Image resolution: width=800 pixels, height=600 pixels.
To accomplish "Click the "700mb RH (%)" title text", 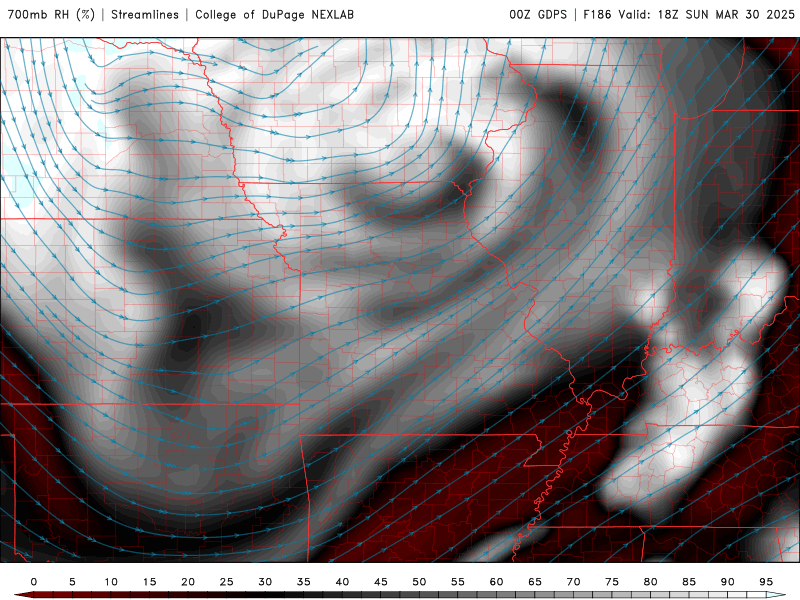I will tap(51, 15).
